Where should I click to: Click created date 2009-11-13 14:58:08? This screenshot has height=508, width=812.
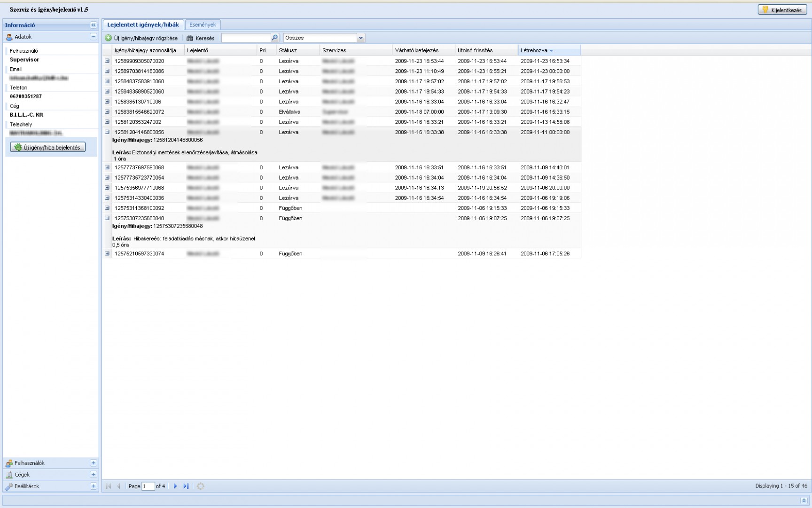click(545, 122)
